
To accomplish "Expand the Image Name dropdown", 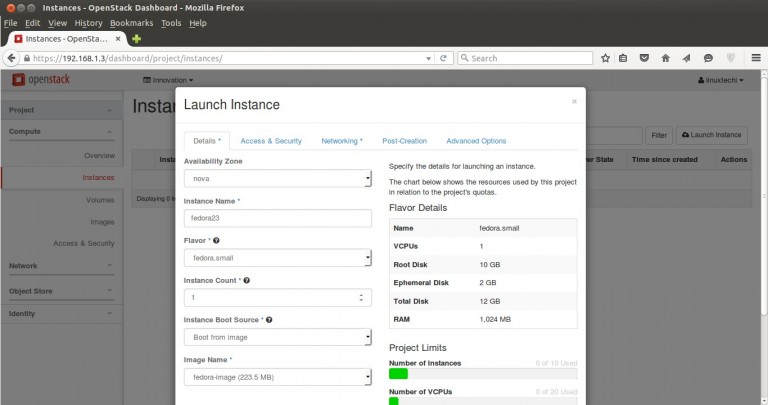I will [x=278, y=377].
